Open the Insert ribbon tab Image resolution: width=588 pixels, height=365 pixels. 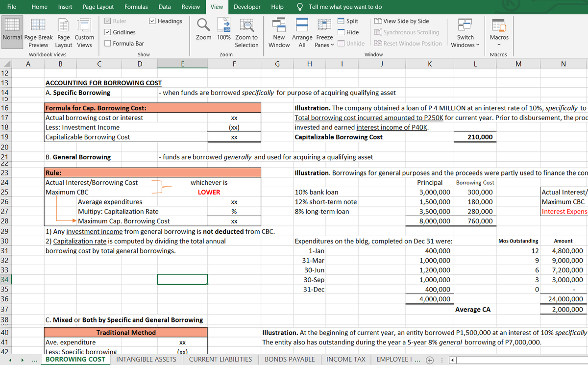tap(65, 7)
